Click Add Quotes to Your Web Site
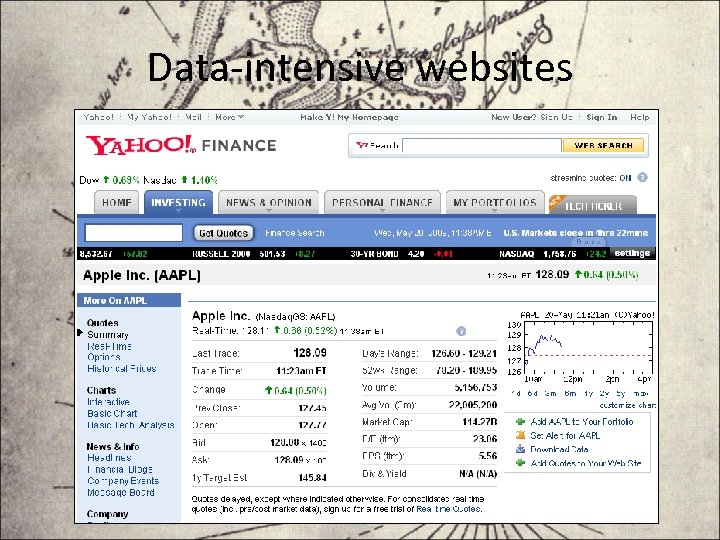The width and height of the screenshot is (720, 540). (x=586, y=463)
